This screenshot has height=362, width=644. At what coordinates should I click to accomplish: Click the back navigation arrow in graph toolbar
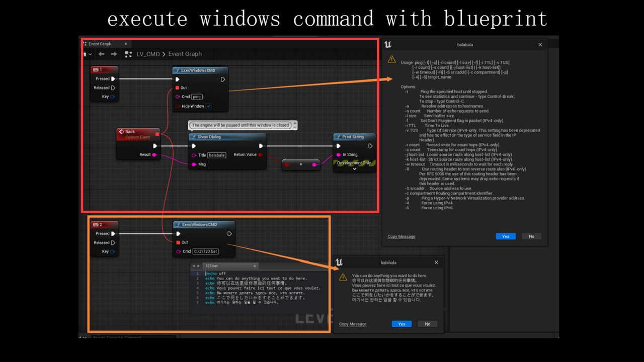102,54
